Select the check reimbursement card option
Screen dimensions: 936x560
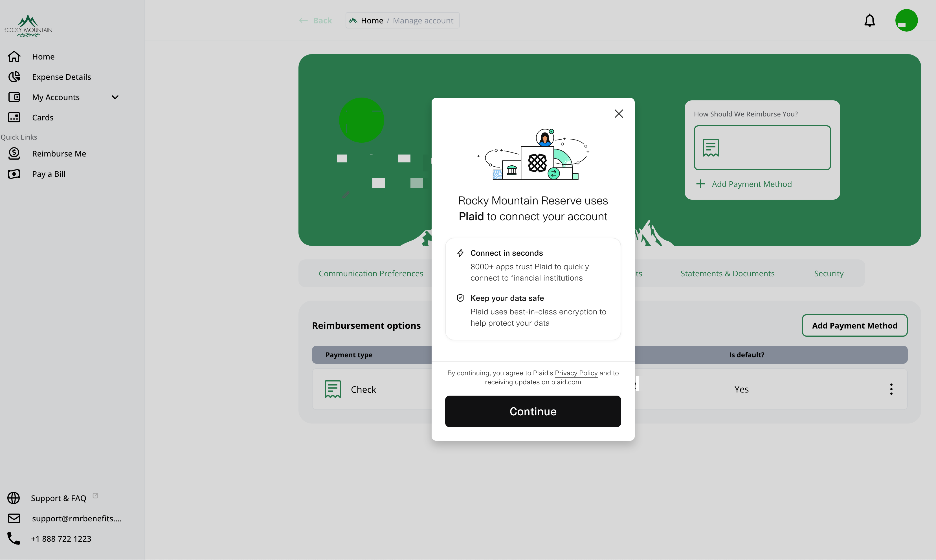(x=762, y=147)
